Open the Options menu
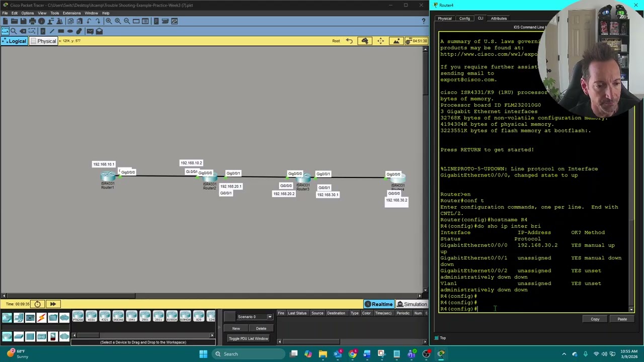The height and width of the screenshot is (362, 644). click(28, 13)
